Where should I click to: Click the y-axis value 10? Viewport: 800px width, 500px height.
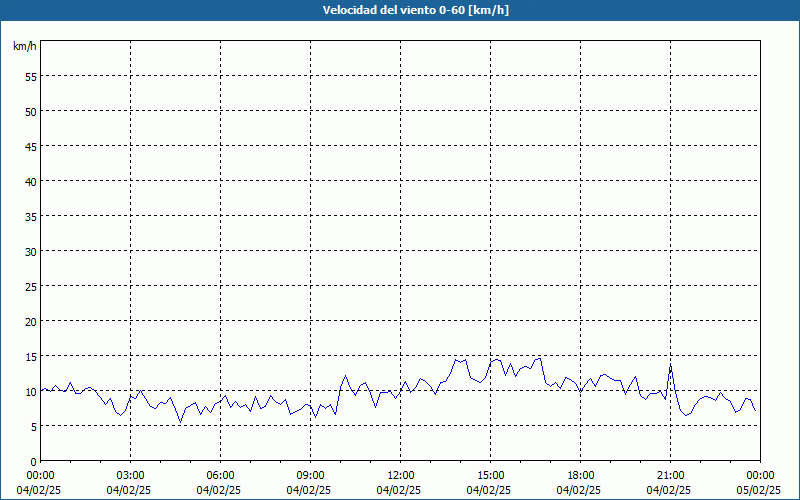(31, 392)
